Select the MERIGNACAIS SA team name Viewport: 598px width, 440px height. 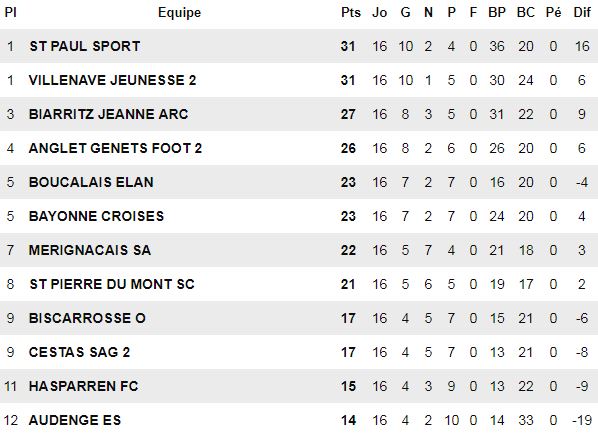tap(90, 250)
